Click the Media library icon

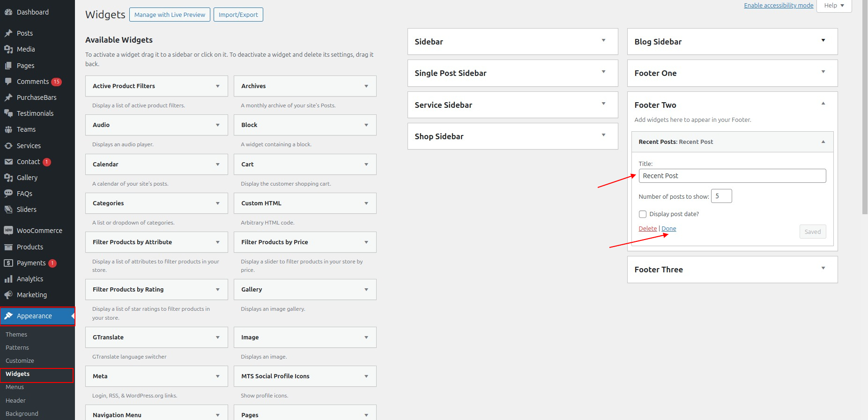(8, 49)
